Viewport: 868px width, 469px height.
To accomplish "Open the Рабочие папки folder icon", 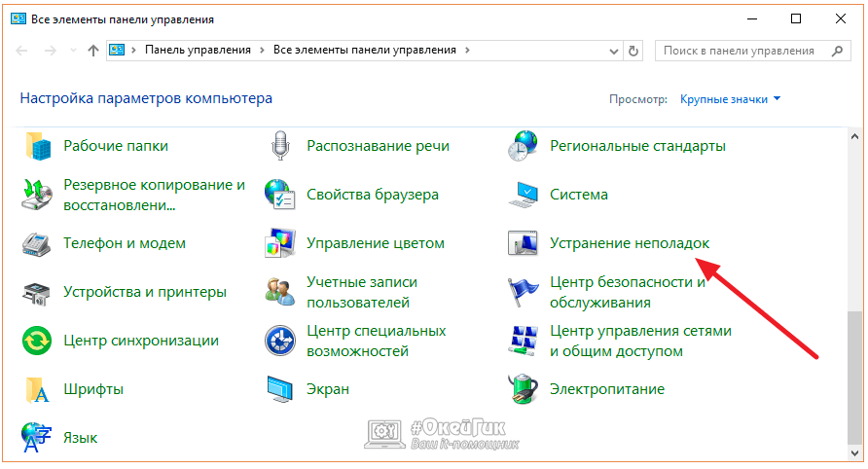I will (x=37, y=146).
